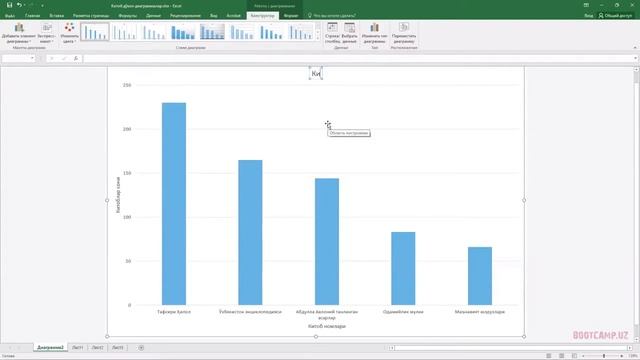Open the Главная (Home) ribbon tab
This screenshot has width=640, height=360.
point(32,16)
